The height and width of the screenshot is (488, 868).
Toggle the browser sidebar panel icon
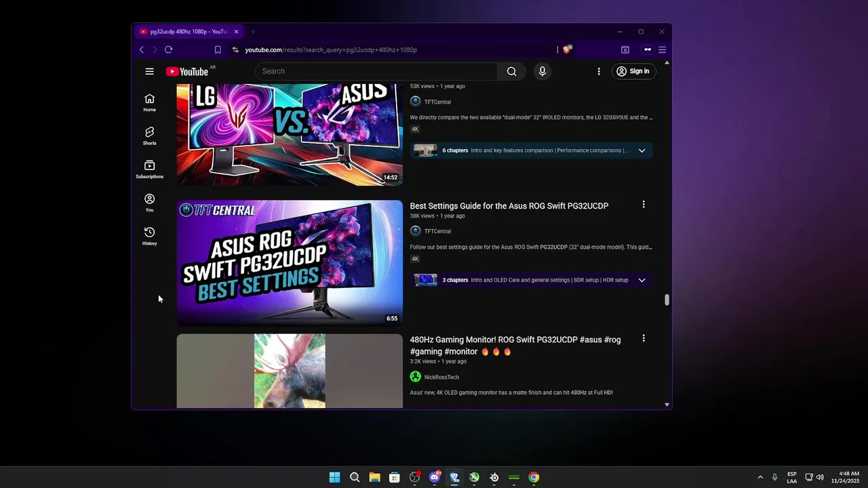point(625,49)
